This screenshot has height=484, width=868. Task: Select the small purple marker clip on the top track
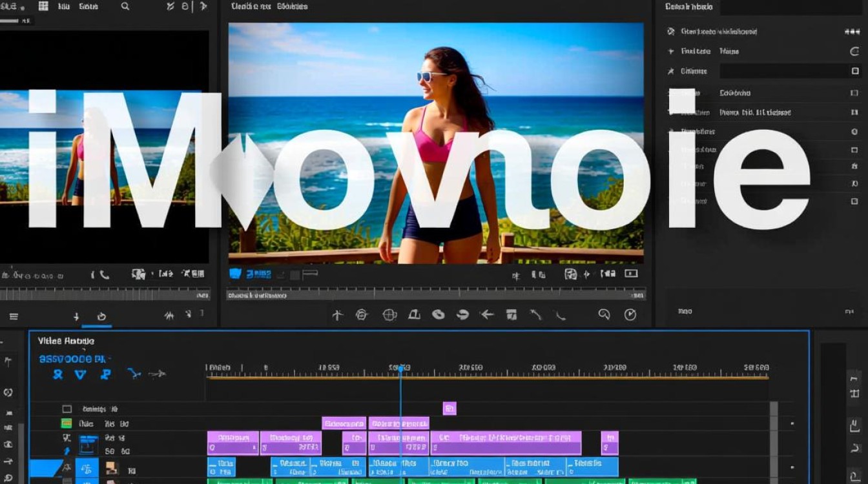click(x=449, y=408)
